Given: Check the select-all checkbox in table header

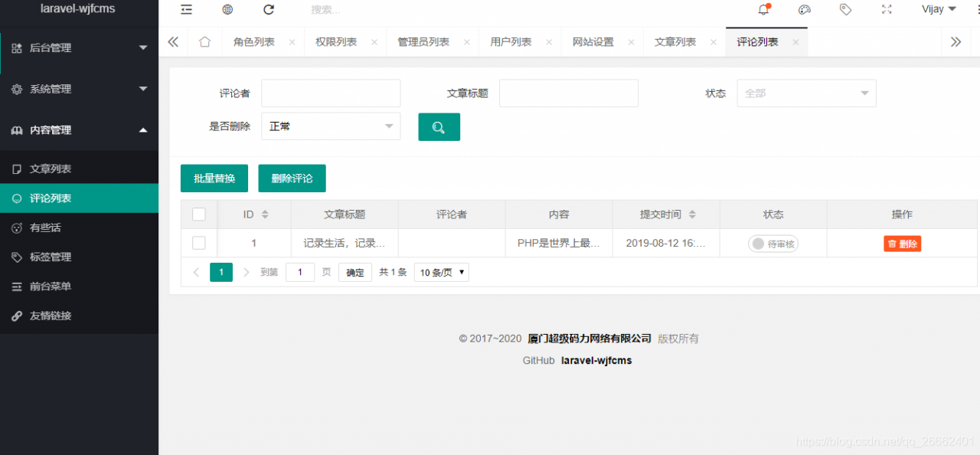Looking at the screenshot, I should coord(199,214).
